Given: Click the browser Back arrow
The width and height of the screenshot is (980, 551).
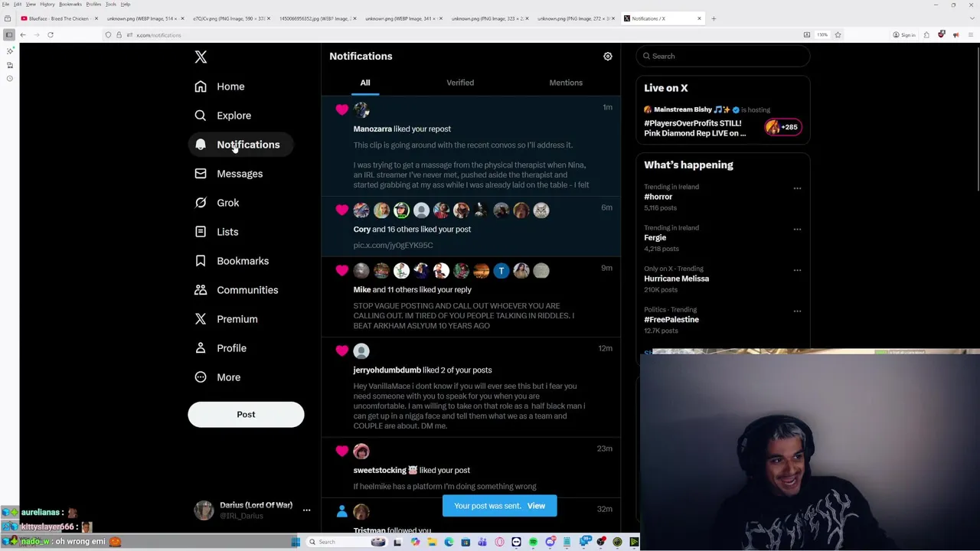Looking at the screenshot, I should (x=23, y=34).
